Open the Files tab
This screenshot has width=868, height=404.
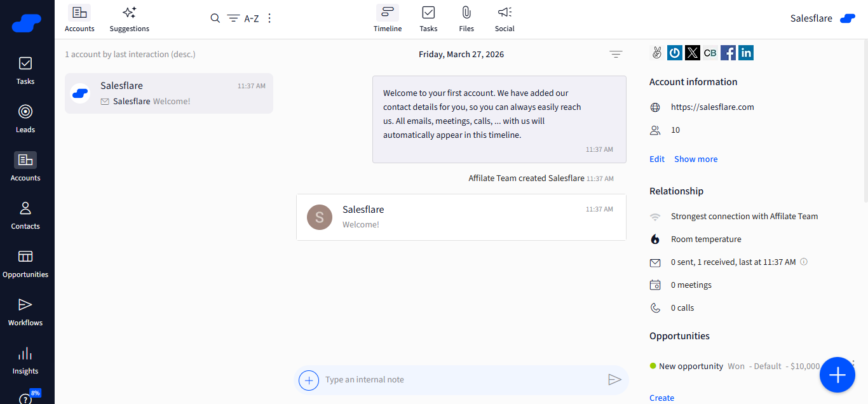[466, 18]
